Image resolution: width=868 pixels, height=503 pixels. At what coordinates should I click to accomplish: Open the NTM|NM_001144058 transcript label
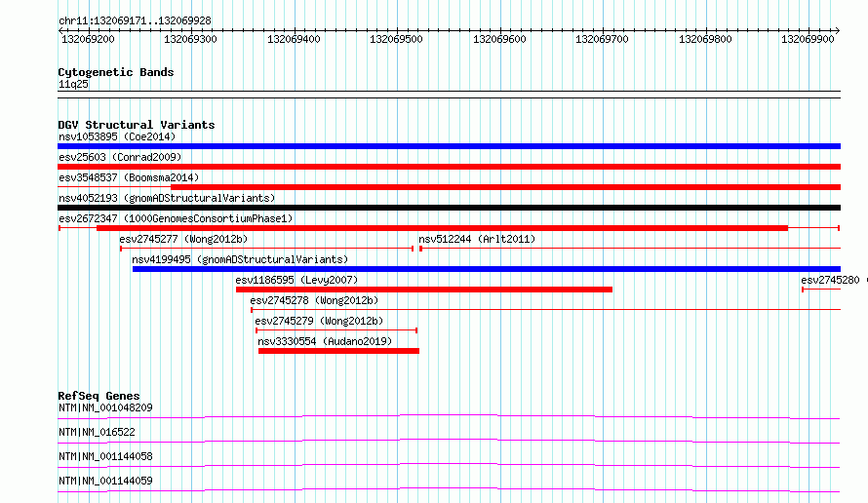(105, 456)
